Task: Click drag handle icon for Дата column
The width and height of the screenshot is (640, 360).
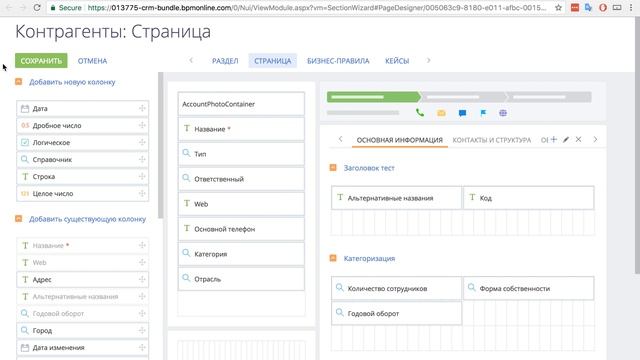Action: (142, 108)
